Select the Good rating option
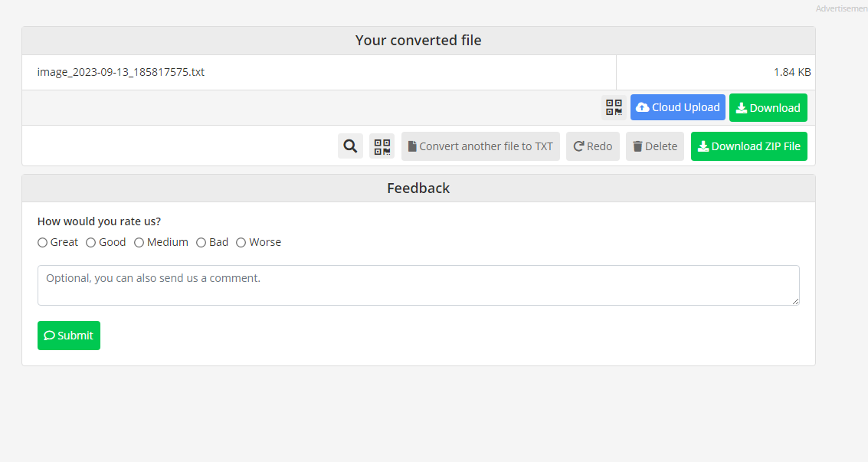The width and height of the screenshot is (868, 462). (91, 242)
